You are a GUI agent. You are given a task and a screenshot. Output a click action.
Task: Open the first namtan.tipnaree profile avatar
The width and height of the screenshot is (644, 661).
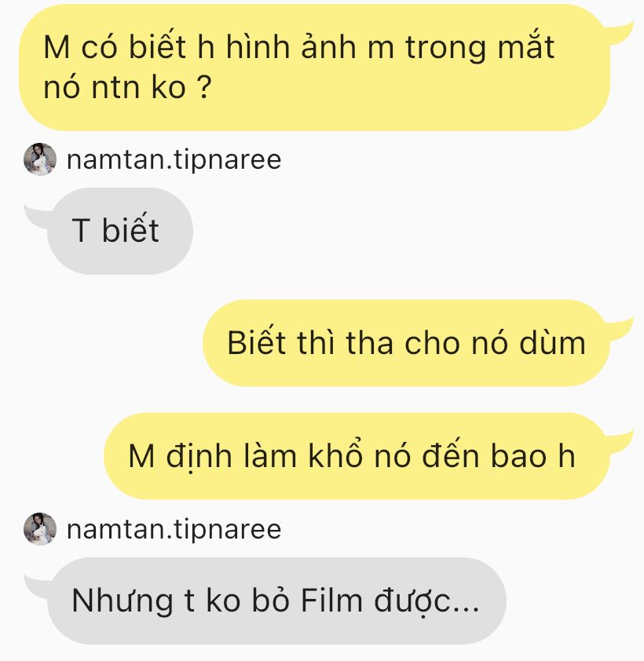(x=40, y=159)
